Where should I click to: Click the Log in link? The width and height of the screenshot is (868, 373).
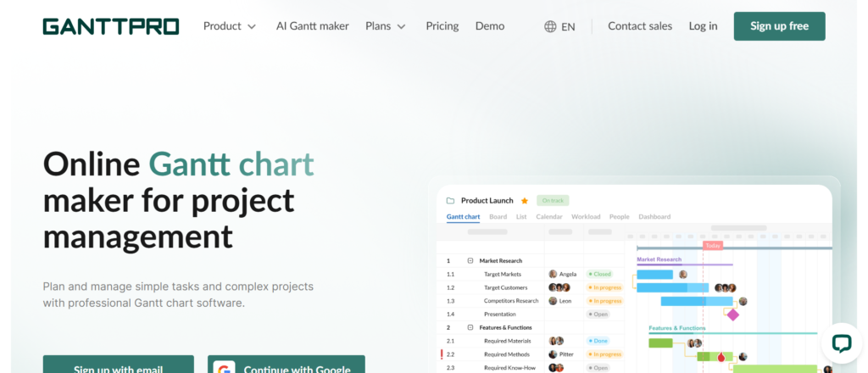703,26
